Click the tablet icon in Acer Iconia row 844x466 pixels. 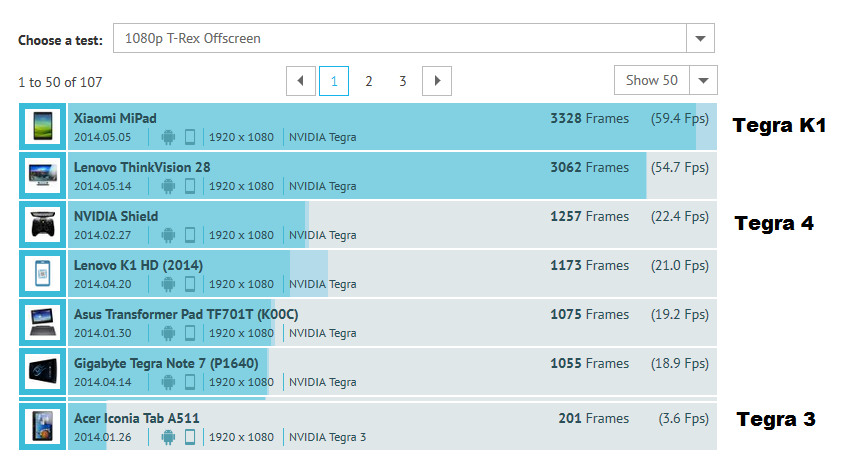(189, 437)
